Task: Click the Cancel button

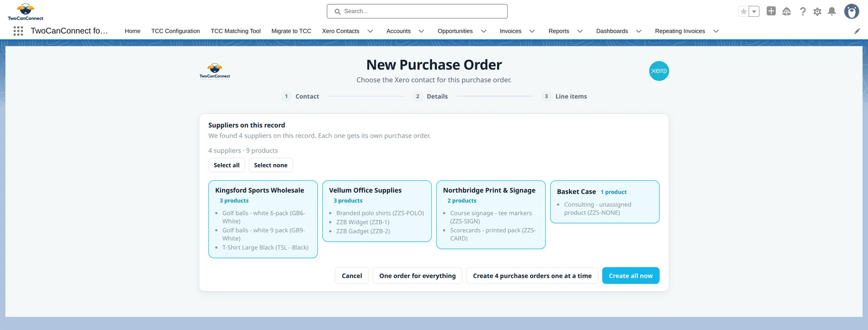Action: pyautogui.click(x=352, y=276)
